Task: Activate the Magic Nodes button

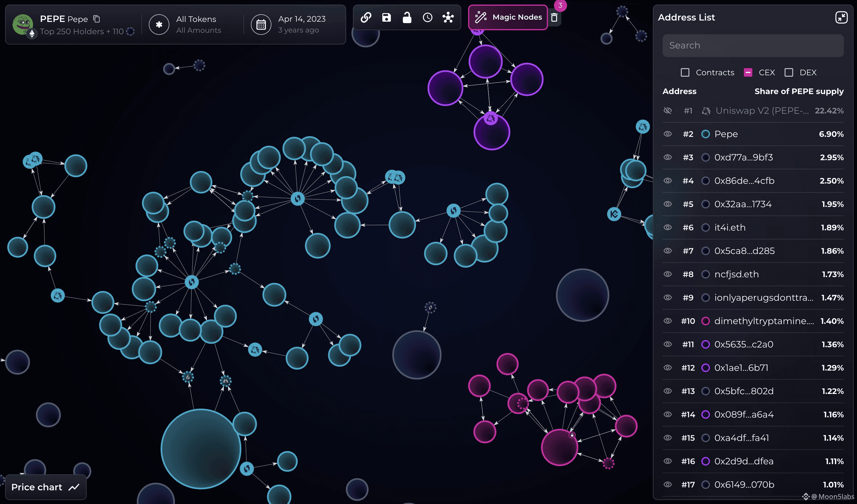Action: [508, 17]
